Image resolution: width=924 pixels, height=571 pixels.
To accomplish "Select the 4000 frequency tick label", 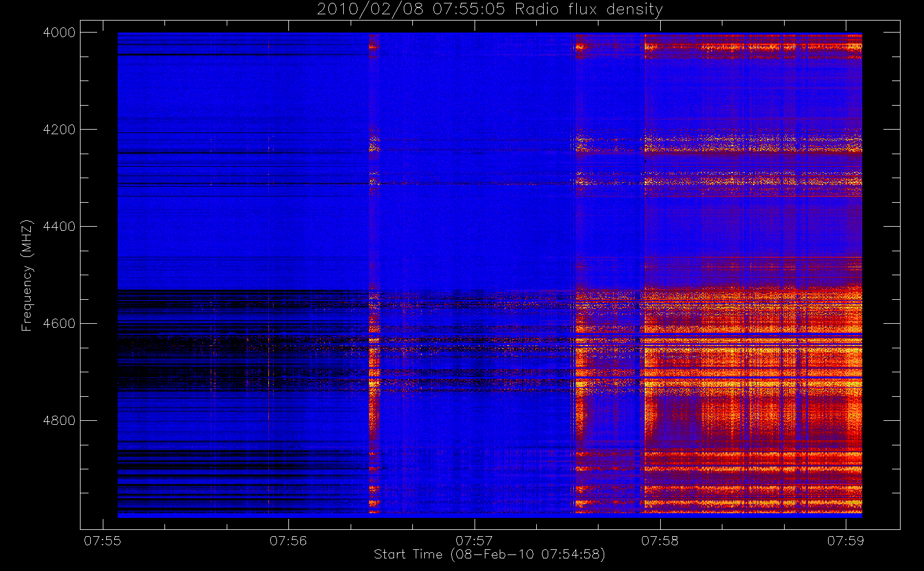I will tap(59, 33).
